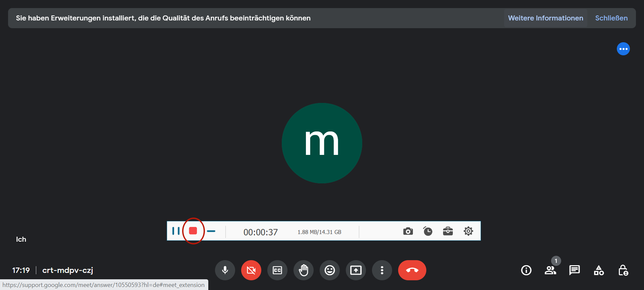644x290 pixels.
Task: Raise your hand in the meeting
Action: tap(304, 270)
